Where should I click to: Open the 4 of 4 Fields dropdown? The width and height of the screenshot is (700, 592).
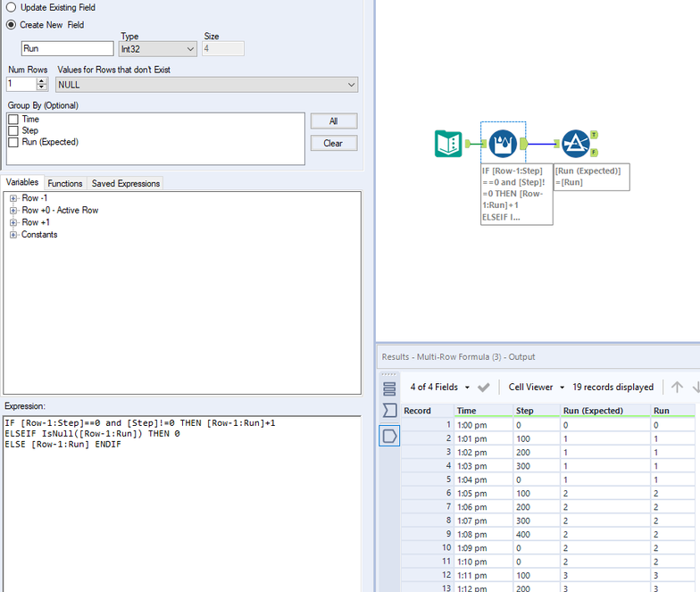tap(439, 388)
